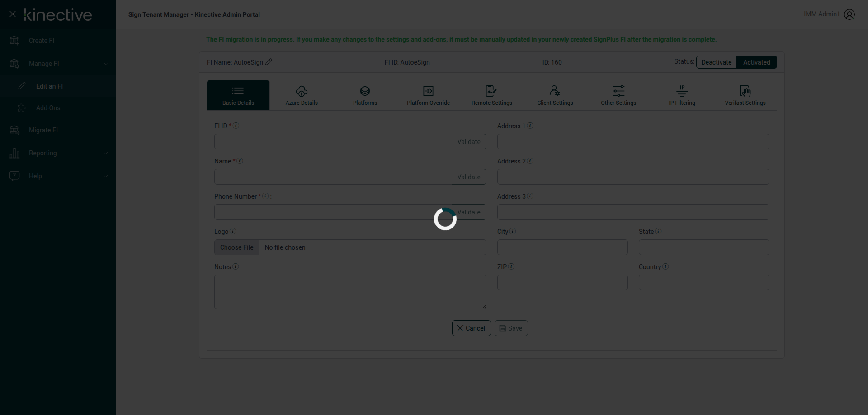The width and height of the screenshot is (868, 415).
Task: Focus the City input field
Action: click(562, 247)
